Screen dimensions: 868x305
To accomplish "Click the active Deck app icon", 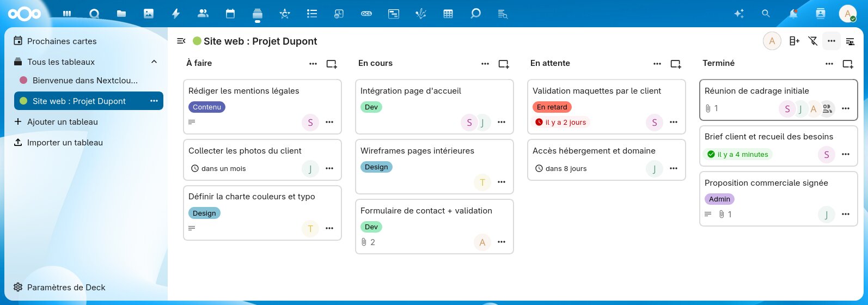I will point(258,14).
